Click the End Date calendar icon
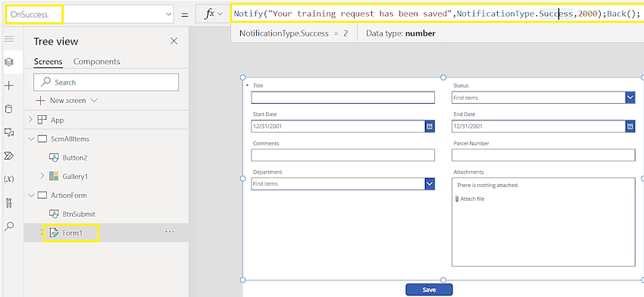 click(x=630, y=127)
